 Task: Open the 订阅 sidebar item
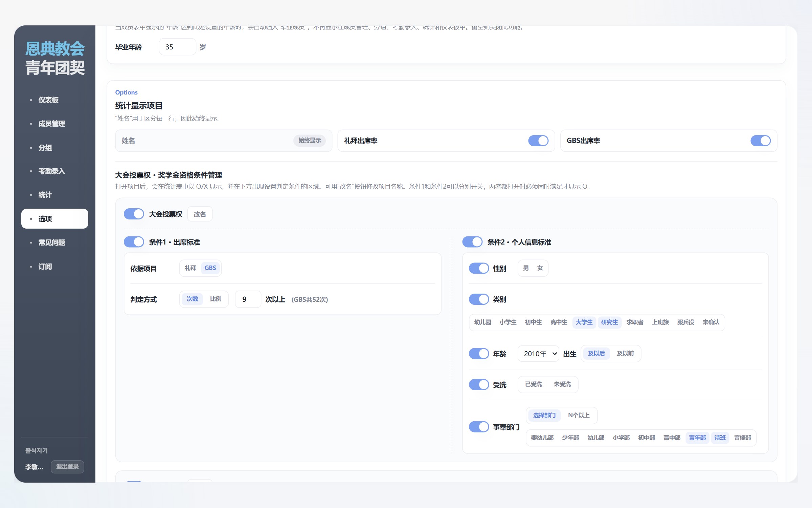54,267
